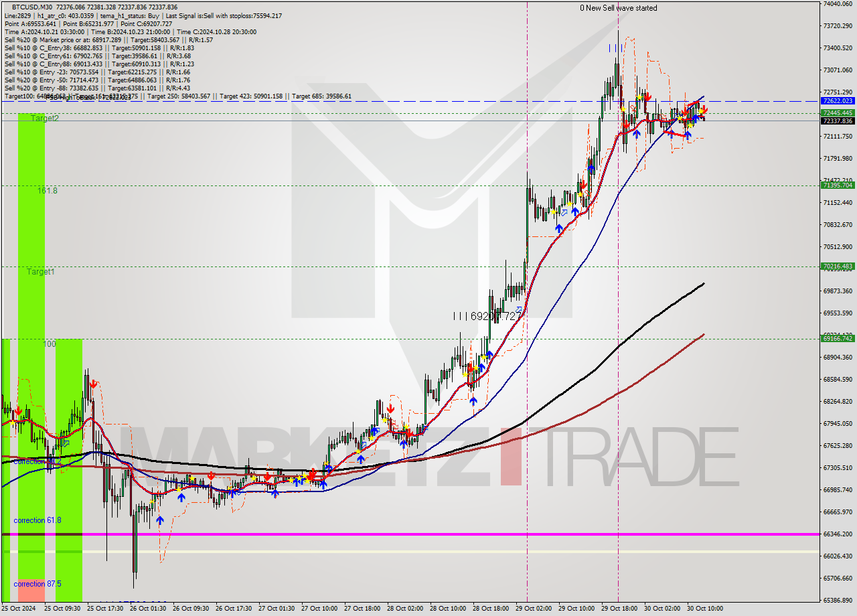Image resolution: width=857 pixels, height=616 pixels.
Task: Click the 72111.750 price axis label
Action: 838,137
